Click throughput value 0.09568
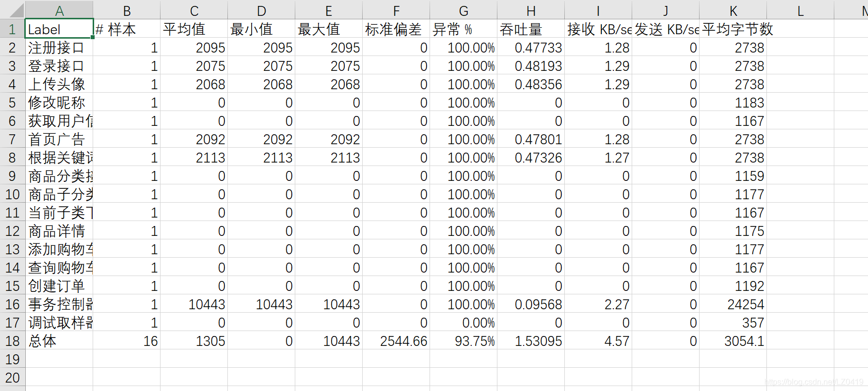The image size is (868, 391). point(531,304)
